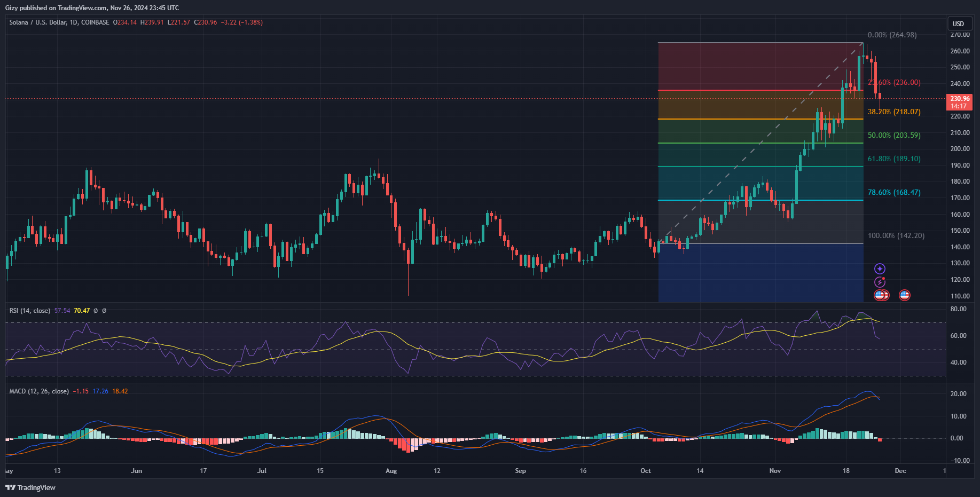Click the close value C230.96 in the legend
Screen dimensions: 980x497
[205, 22]
